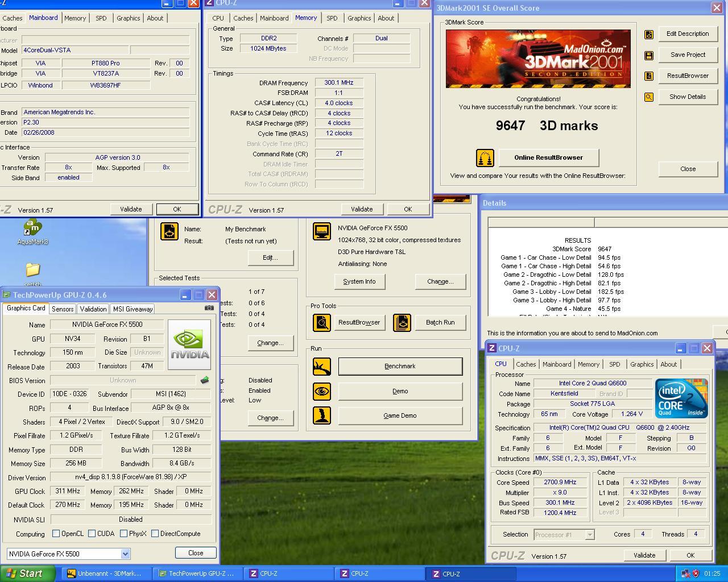This screenshot has height=582, width=728.
Task: Click the Demo eye icon
Action: [322, 391]
